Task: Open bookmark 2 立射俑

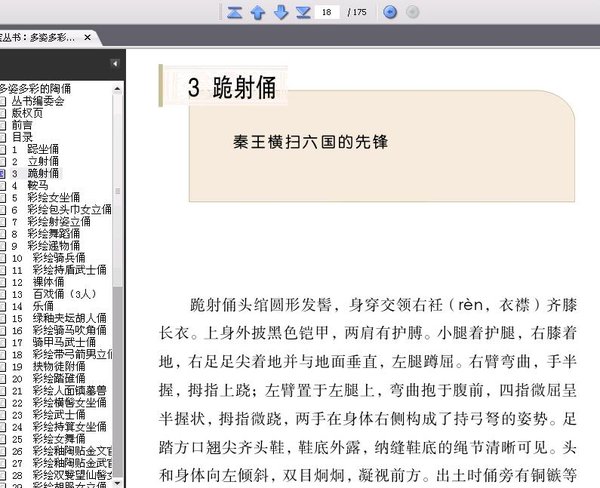Action: pos(35,161)
